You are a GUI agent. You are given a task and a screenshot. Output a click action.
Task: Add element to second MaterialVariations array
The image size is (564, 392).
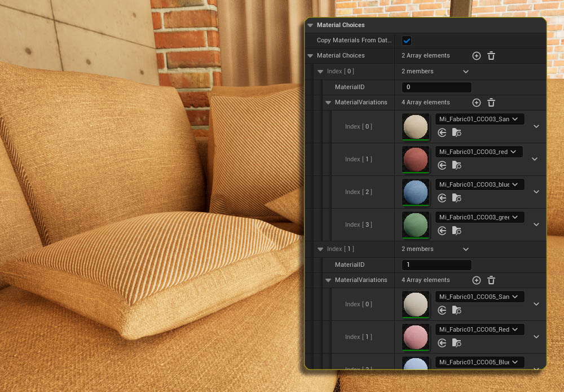click(476, 280)
